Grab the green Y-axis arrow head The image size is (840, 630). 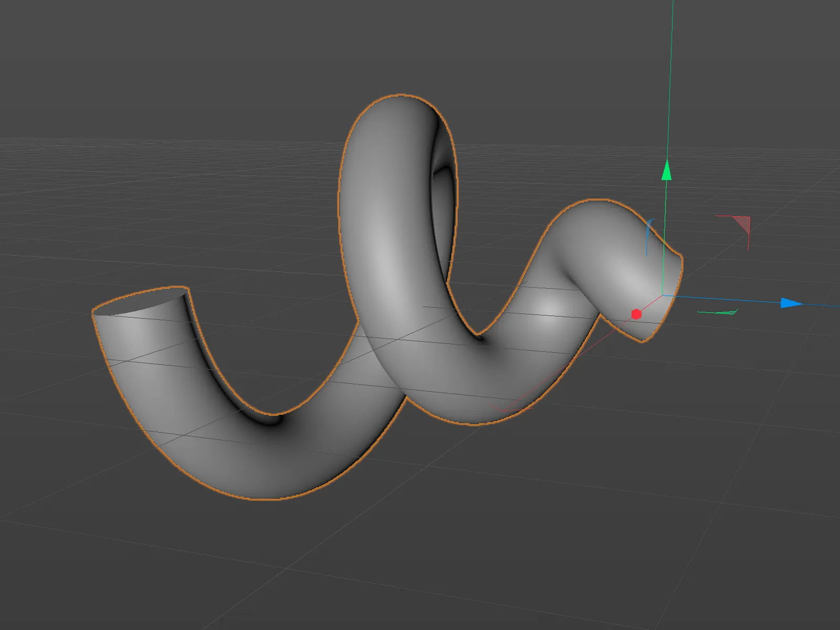coord(667,170)
